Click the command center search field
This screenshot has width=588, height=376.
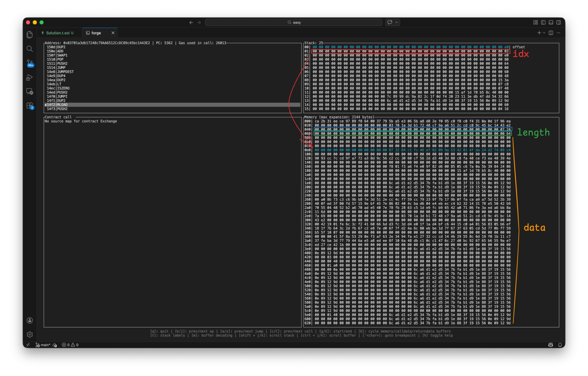(x=293, y=22)
